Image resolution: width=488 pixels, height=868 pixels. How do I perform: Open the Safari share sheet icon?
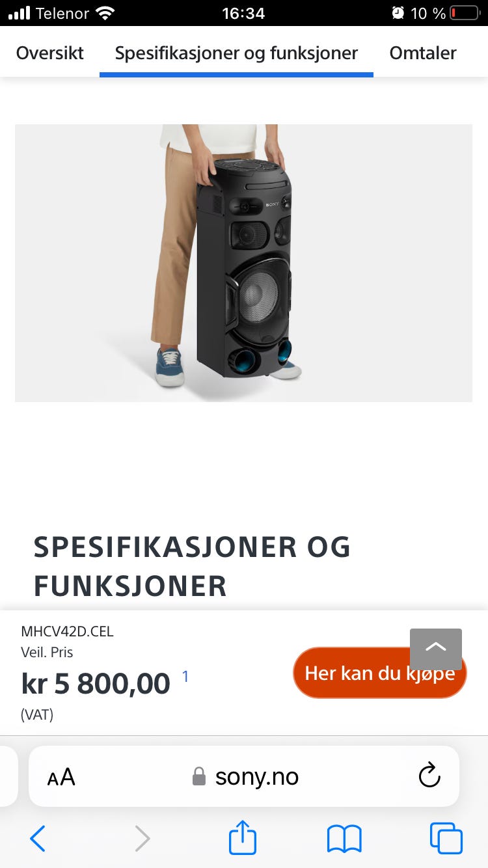click(243, 837)
